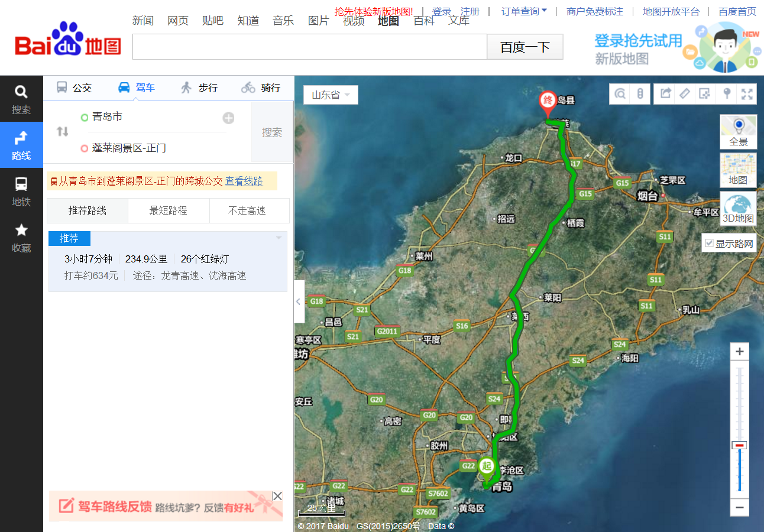764x532 pixels.
Task: Open the 搜索 search sidebar icon
Action: tap(21, 99)
